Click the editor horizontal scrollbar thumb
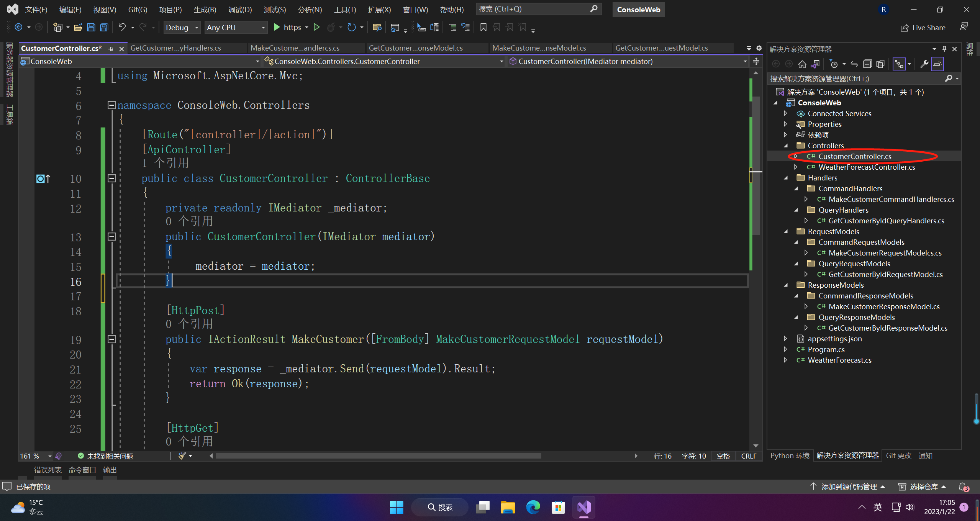 (x=379, y=456)
